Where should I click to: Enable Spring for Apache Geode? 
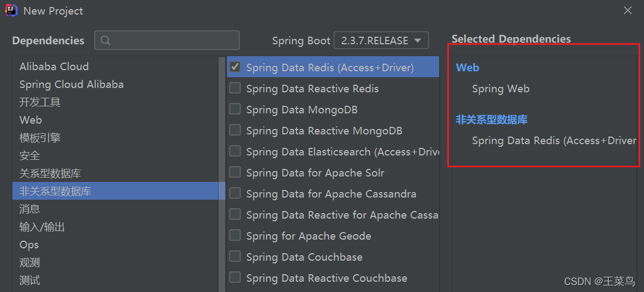click(x=235, y=235)
